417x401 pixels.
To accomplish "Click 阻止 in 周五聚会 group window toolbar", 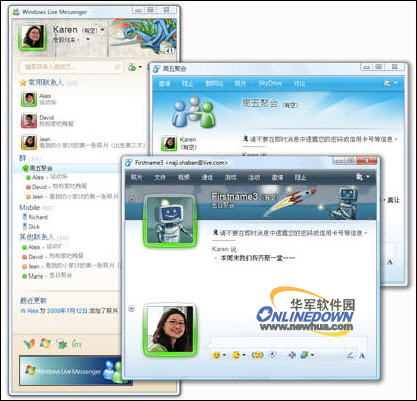I will (x=188, y=84).
